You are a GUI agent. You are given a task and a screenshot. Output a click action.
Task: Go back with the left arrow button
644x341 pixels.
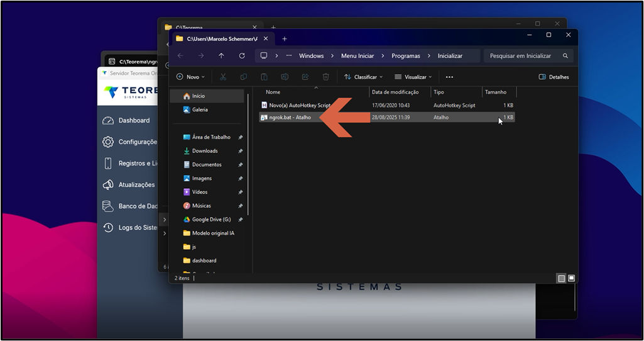(180, 55)
